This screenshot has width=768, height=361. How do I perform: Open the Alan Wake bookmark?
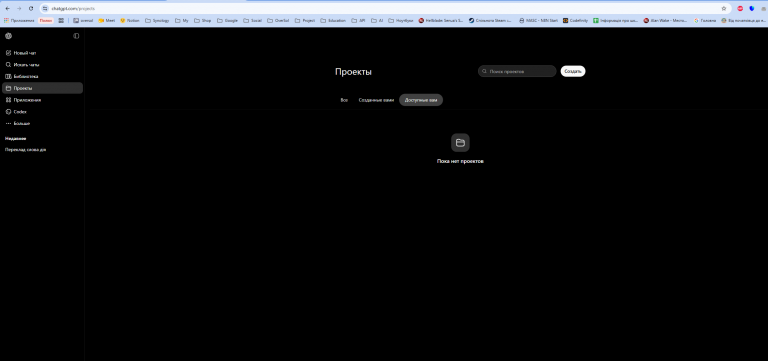point(666,21)
